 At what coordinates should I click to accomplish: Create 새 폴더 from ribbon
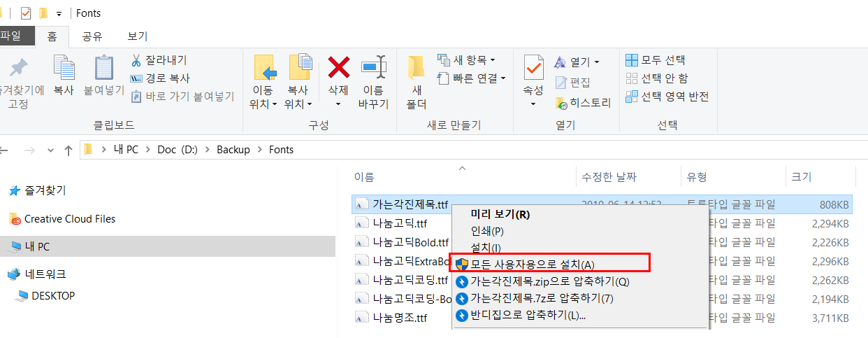tap(417, 82)
